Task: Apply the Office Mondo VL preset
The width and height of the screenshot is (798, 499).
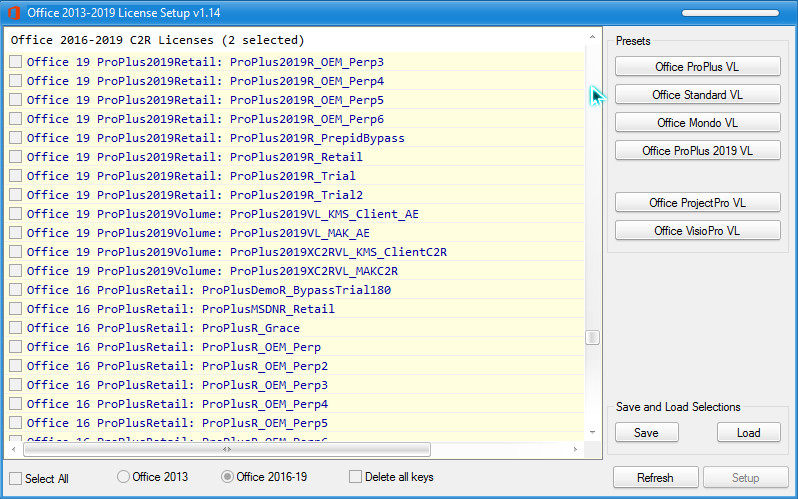Action: click(697, 123)
